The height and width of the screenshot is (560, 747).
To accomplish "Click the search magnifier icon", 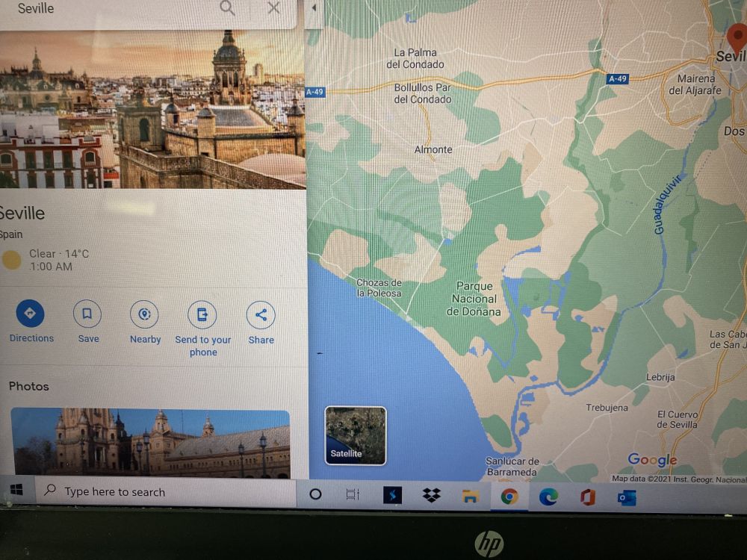I will pos(227,7).
